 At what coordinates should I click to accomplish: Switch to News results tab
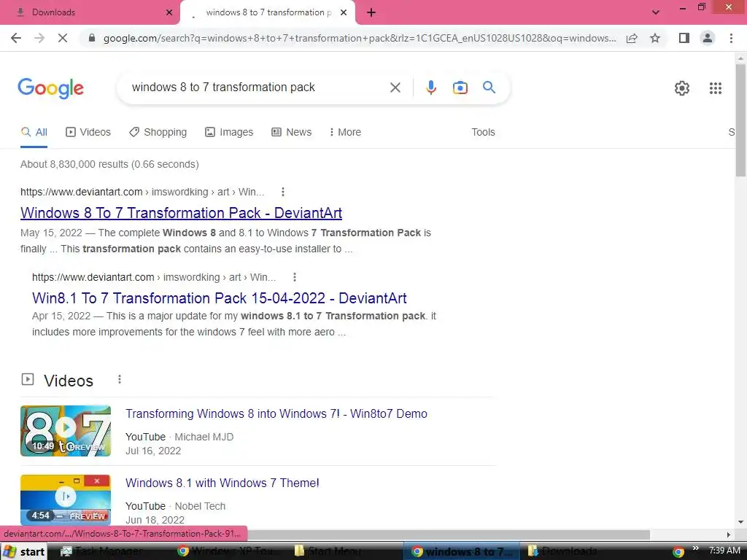(x=292, y=133)
